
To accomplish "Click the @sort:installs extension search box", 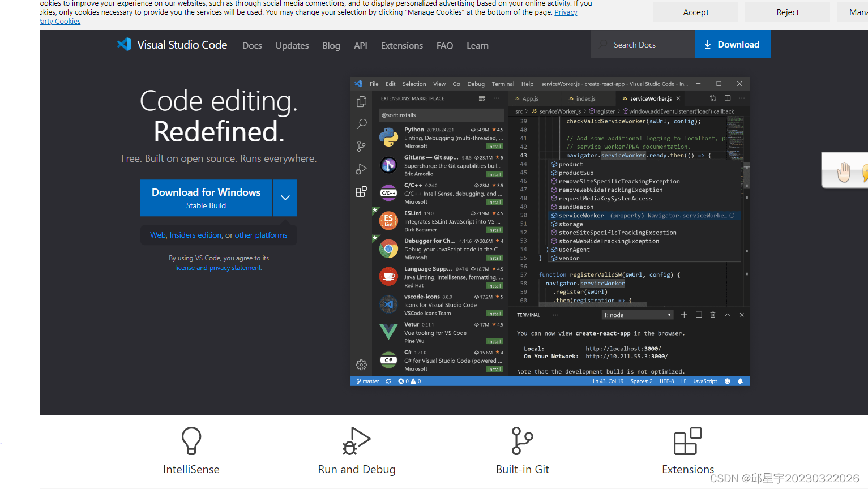I will pos(441,115).
